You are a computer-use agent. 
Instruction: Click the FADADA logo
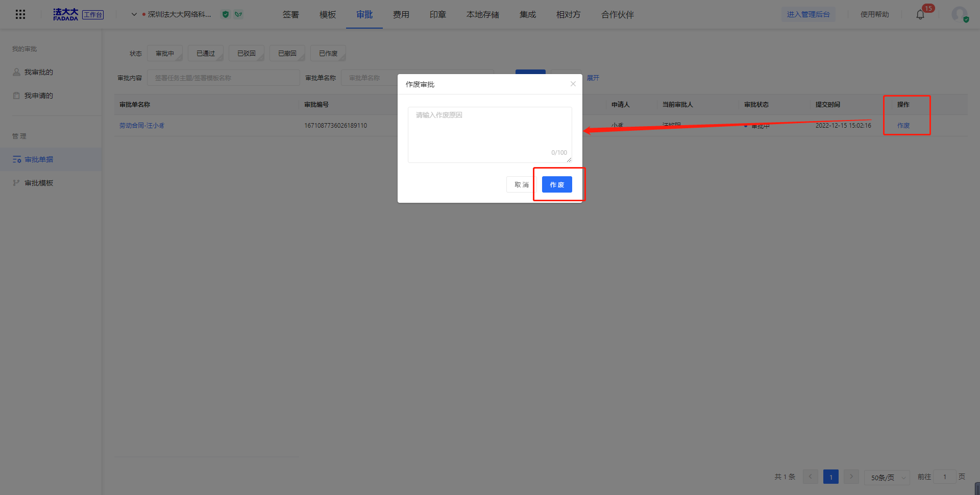[x=66, y=14]
